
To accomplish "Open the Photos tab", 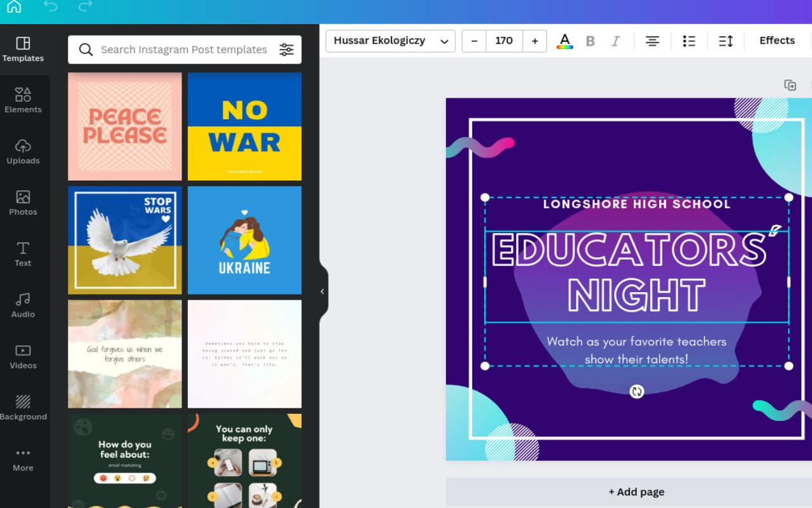I will tap(23, 203).
